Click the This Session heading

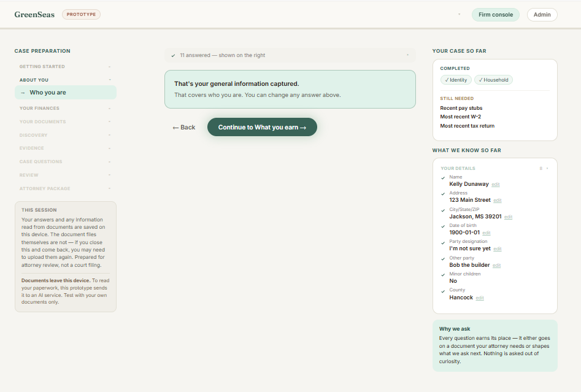pyautogui.click(x=39, y=210)
